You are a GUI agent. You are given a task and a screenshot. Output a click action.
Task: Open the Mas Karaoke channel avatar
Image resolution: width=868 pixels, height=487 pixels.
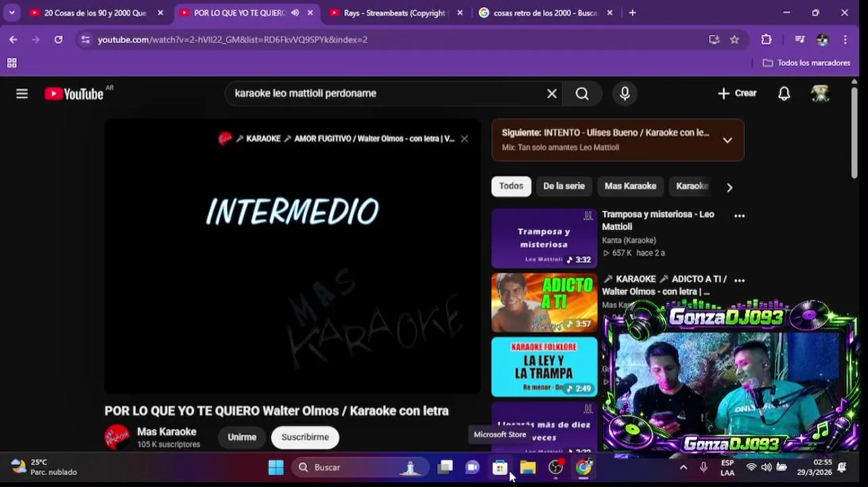[117, 437]
